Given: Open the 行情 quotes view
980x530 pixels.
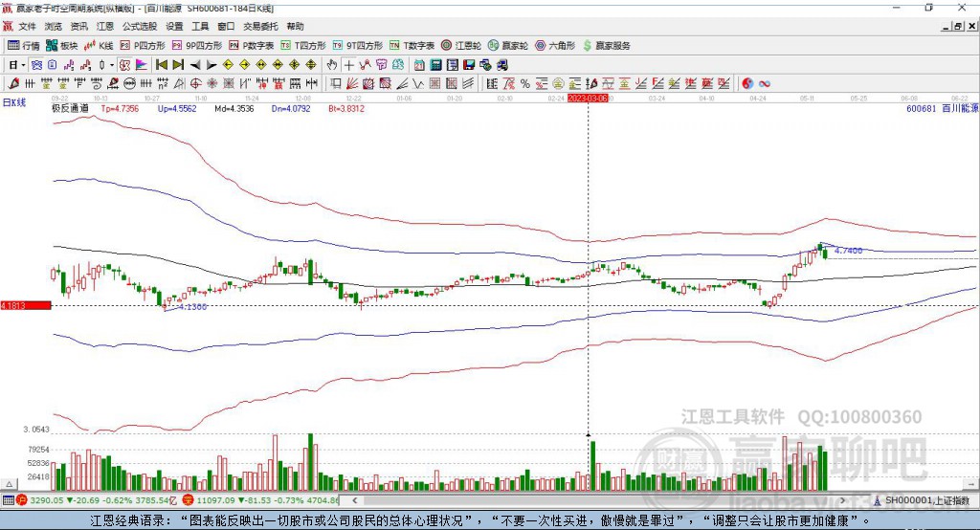Looking at the screenshot, I should click(23, 46).
